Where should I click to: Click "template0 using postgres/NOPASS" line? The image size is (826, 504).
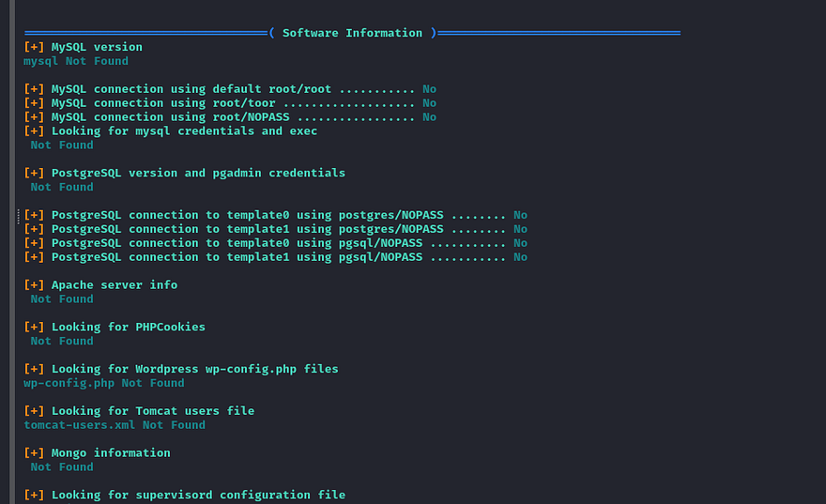point(276,215)
